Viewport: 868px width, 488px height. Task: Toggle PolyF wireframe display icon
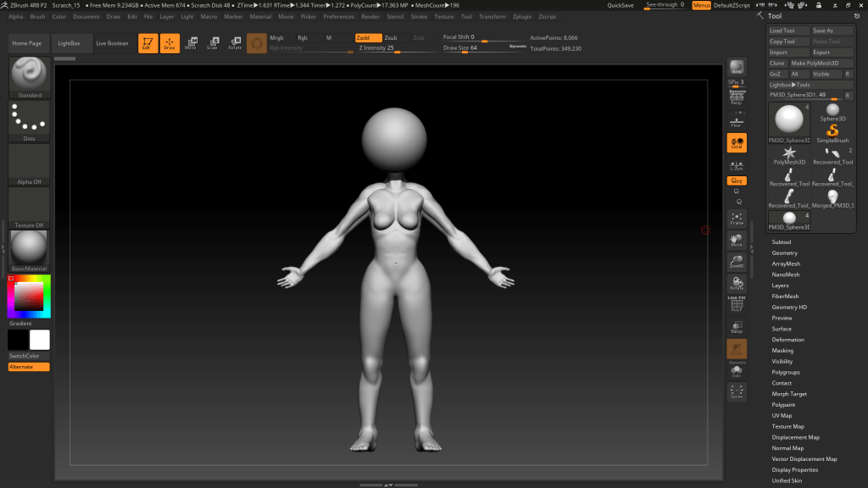(x=737, y=304)
